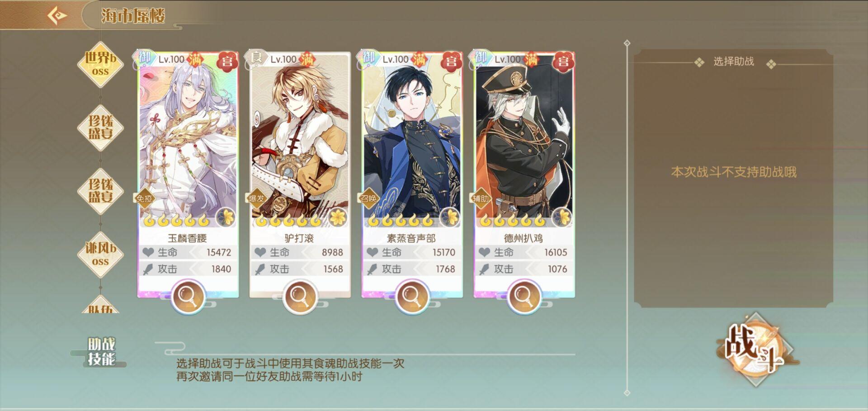The image size is (868, 411).
Task: Select the second 珍馐盛宴 team tab
Action: pyautogui.click(x=100, y=191)
